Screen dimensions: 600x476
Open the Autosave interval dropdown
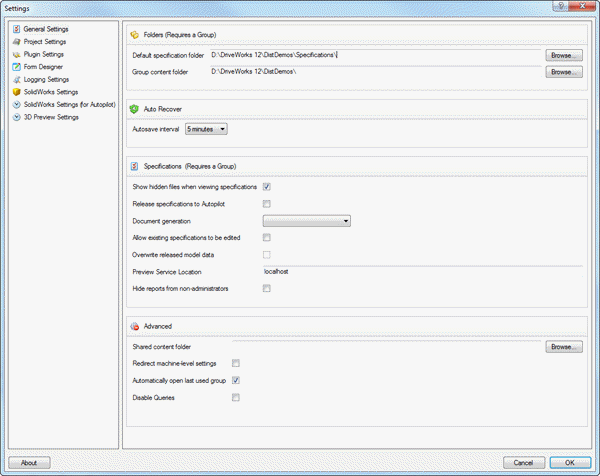coord(206,129)
